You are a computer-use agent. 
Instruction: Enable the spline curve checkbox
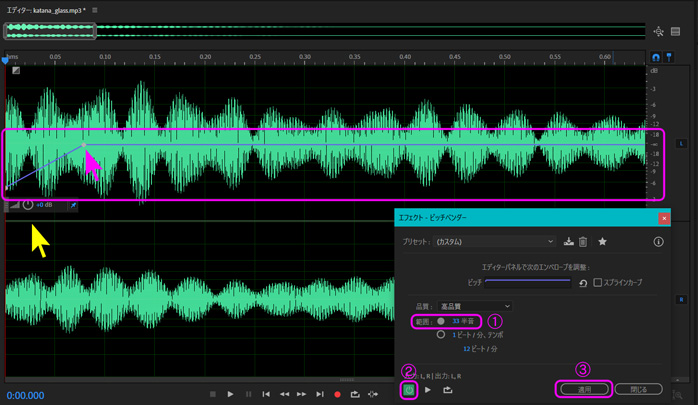click(x=598, y=283)
